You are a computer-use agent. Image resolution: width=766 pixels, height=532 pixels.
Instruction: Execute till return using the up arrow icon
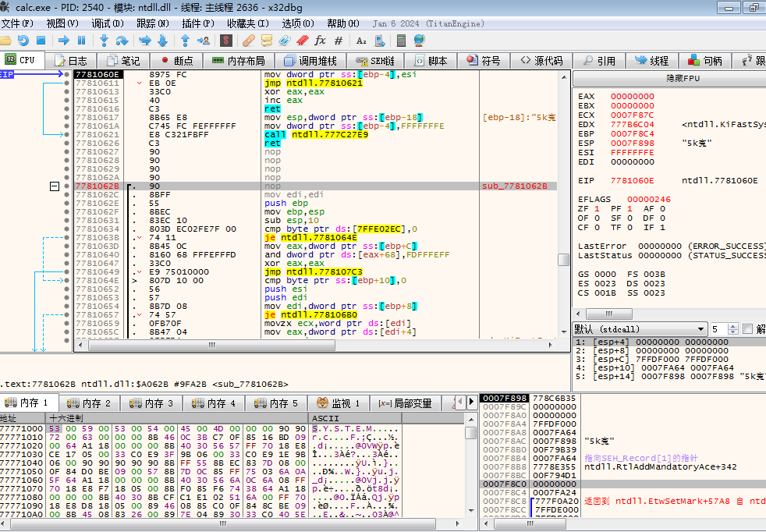[185, 41]
